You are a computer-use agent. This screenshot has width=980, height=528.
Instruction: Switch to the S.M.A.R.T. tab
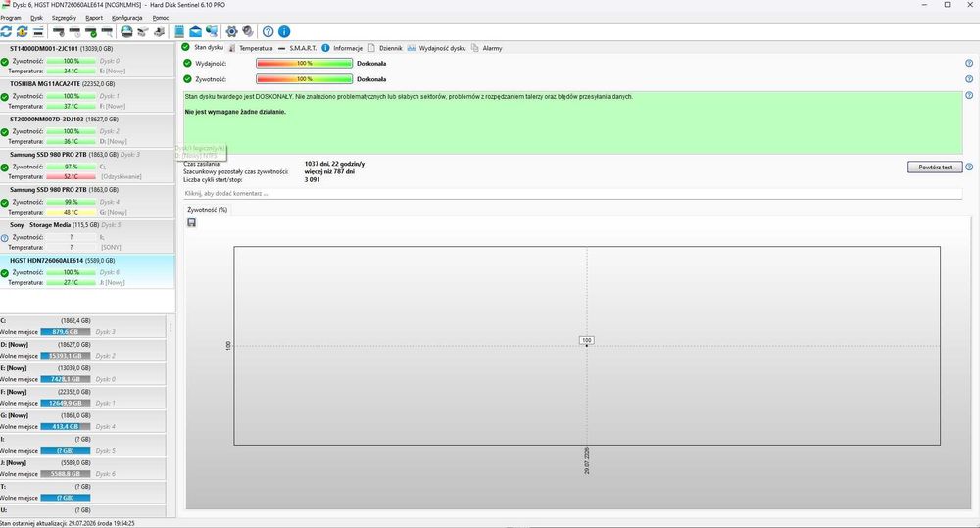click(298, 48)
